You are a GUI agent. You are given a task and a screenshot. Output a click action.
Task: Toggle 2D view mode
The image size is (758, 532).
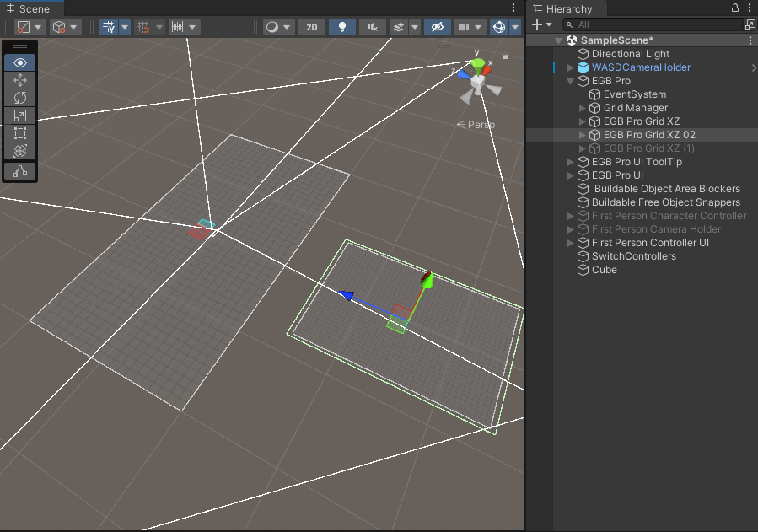pos(312,27)
